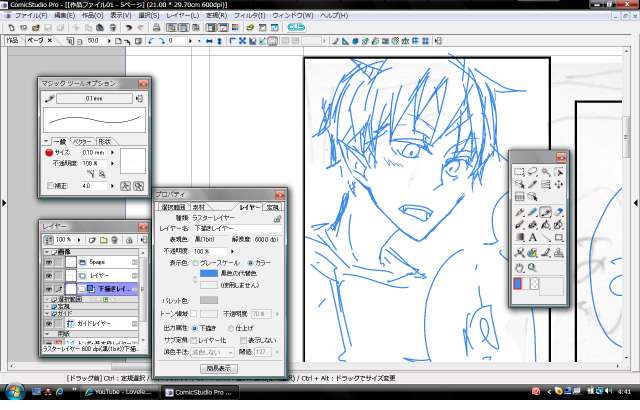Select the blue pencil tool
640x410 pixels.
pos(532,212)
